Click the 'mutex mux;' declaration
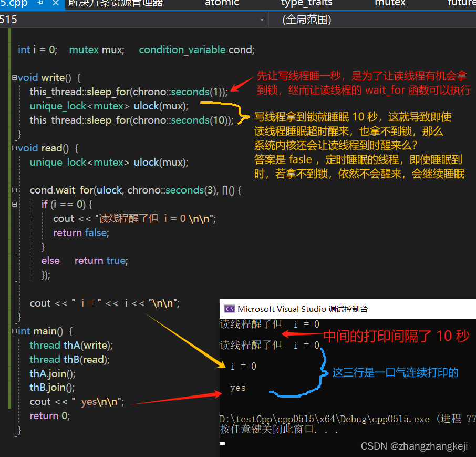476x457 pixels. (97, 49)
